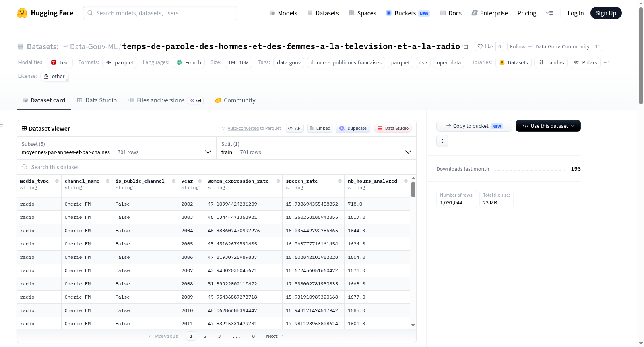Go to page 8 of the table
This screenshot has width=644, height=347.
(x=254, y=336)
